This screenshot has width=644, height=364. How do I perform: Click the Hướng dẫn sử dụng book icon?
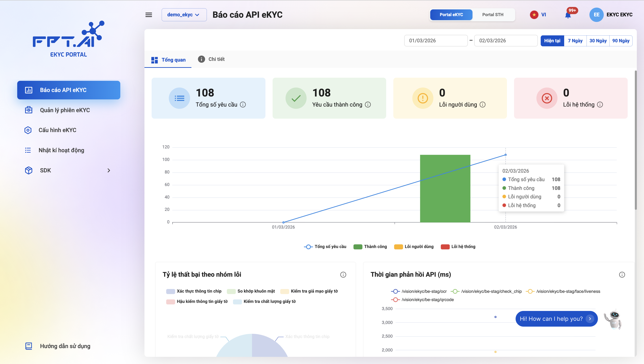(28, 346)
